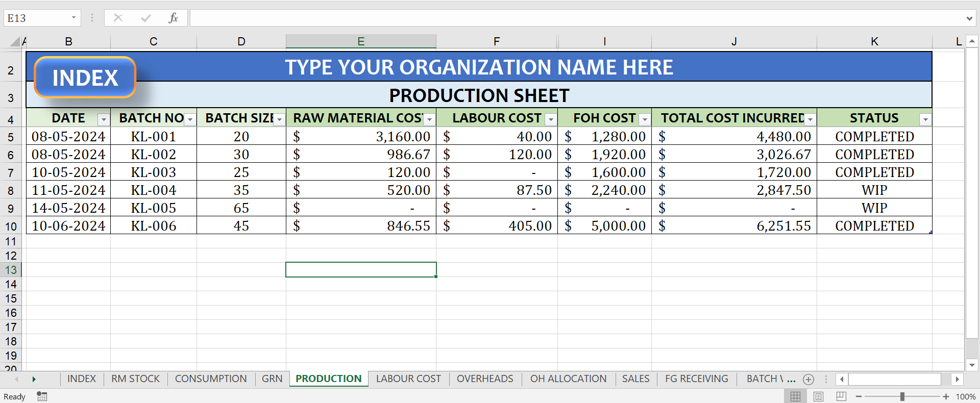The height and width of the screenshot is (403, 980).
Task: Expand the formula bar chevron
Action: pyautogui.click(x=969, y=18)
